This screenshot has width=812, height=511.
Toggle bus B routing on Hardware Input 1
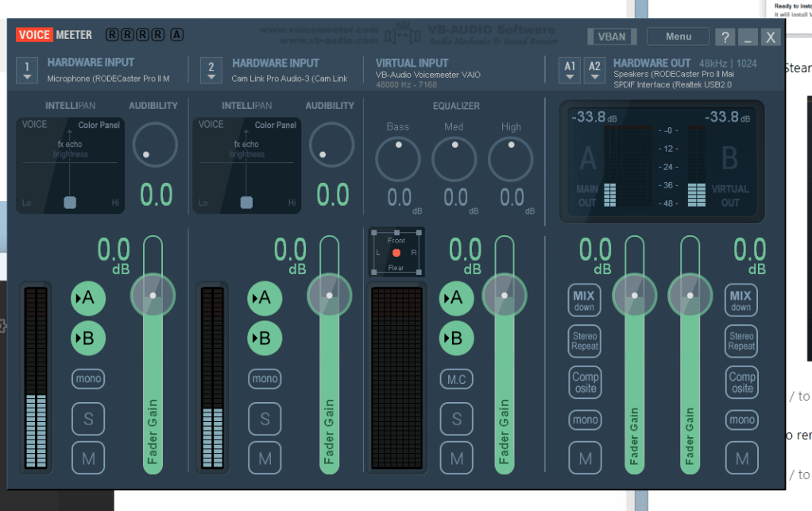pyautogui.click(x=88, y=338)
